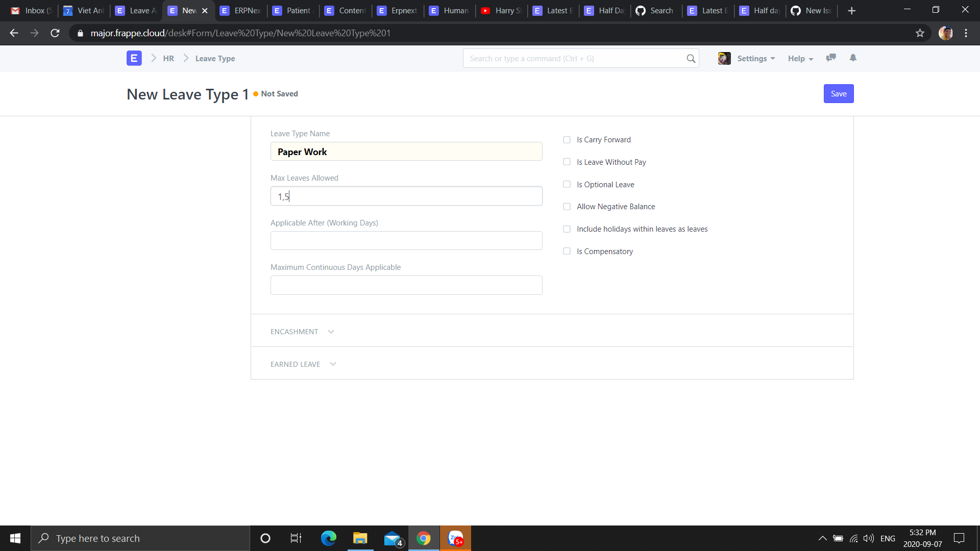Open the announcements megaphone icon
Viewport: 980px width, 551px height.
pyautogui.click(x=831, y=58)
